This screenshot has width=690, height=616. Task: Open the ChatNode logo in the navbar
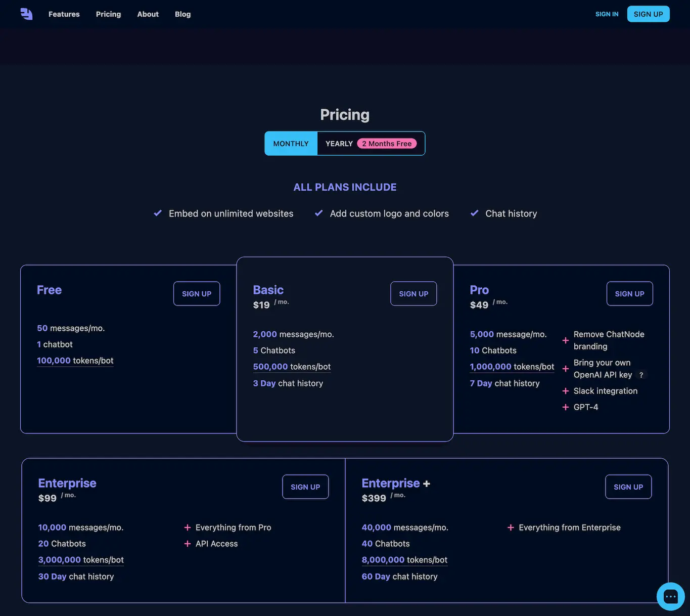tap(26, 14)
